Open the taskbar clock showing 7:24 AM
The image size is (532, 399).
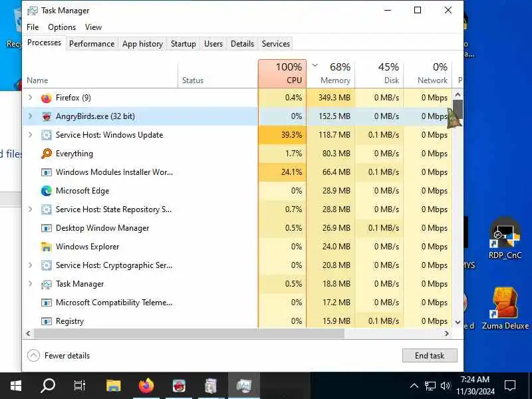click(x=475, y=386)
